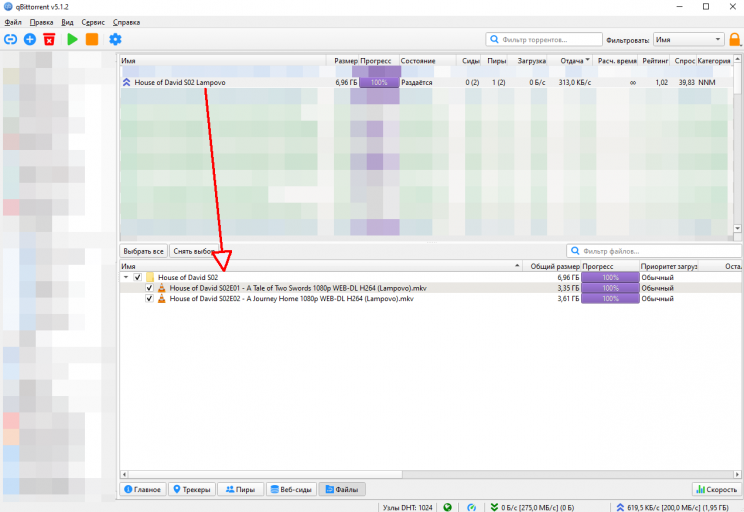The image size is (744, 512).
Task: Sort torrents by Отдача column header
Action: point(571,61)
